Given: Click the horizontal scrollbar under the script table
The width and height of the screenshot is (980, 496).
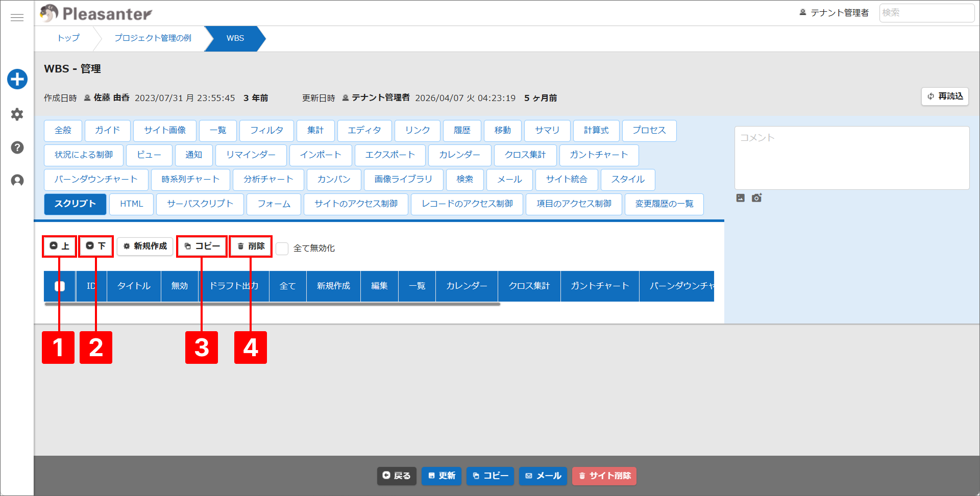Looking at the screenshot, I should pos(273,304).
